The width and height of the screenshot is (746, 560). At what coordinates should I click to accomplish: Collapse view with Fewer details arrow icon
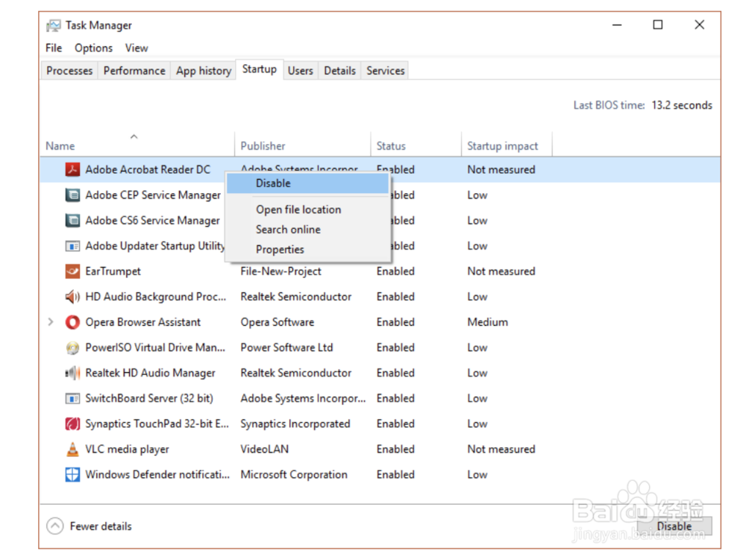55,526
